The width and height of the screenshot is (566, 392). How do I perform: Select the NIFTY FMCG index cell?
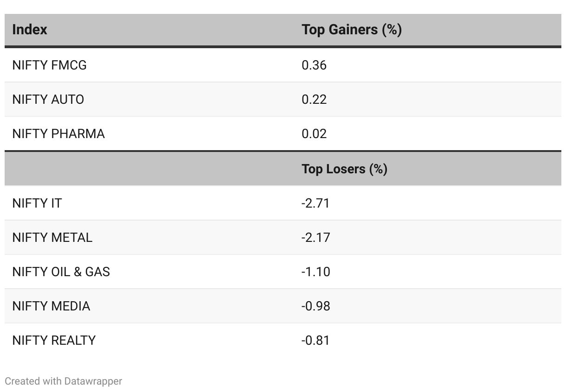tap(49, 65)
